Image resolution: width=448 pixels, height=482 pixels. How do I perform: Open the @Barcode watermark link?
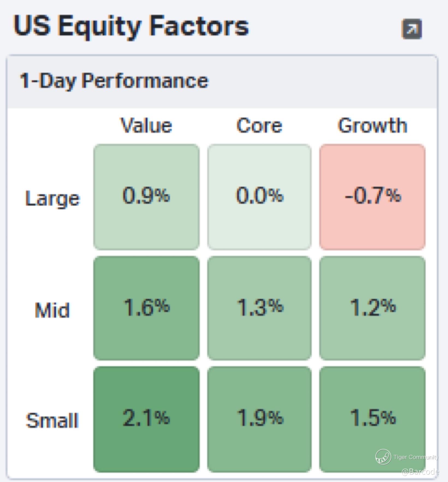tap(420, 471)
